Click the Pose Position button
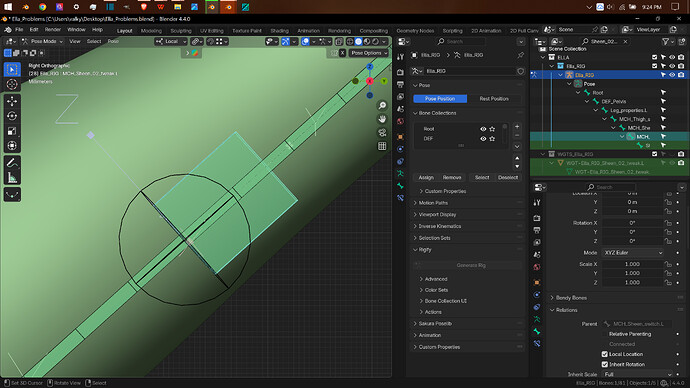 coord(440,99)
